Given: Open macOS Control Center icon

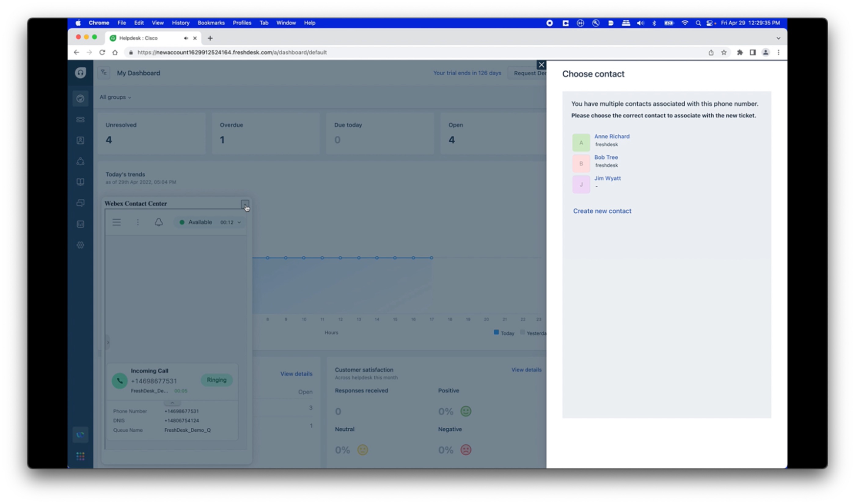Looking at the screenshot, I should coord(710,23).
